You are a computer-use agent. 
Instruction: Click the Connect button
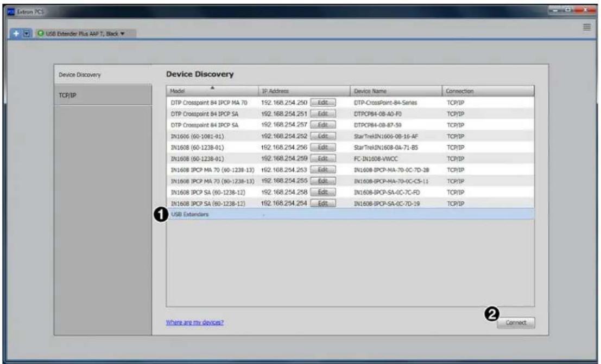click(516, 323)
